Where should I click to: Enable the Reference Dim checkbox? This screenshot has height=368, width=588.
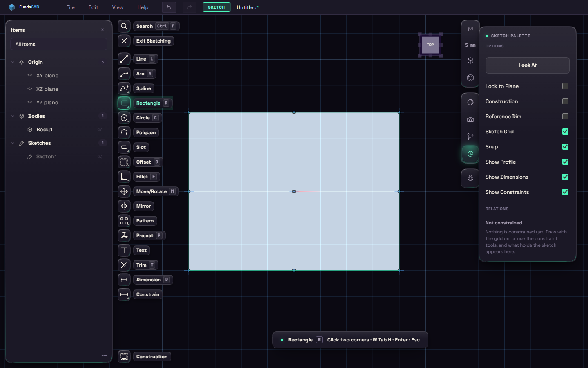coord(565,117)
